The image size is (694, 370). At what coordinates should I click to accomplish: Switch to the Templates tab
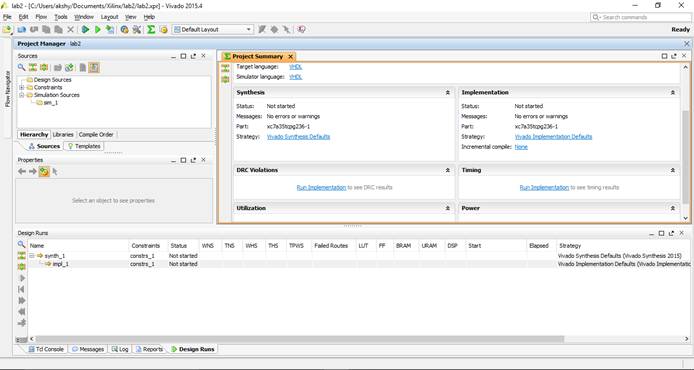point(84,146)
